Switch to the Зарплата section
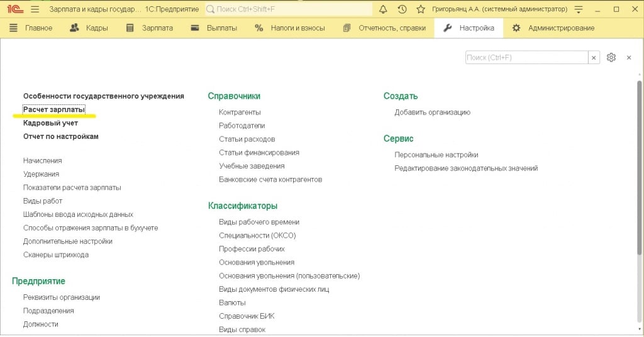 [150, 28]
